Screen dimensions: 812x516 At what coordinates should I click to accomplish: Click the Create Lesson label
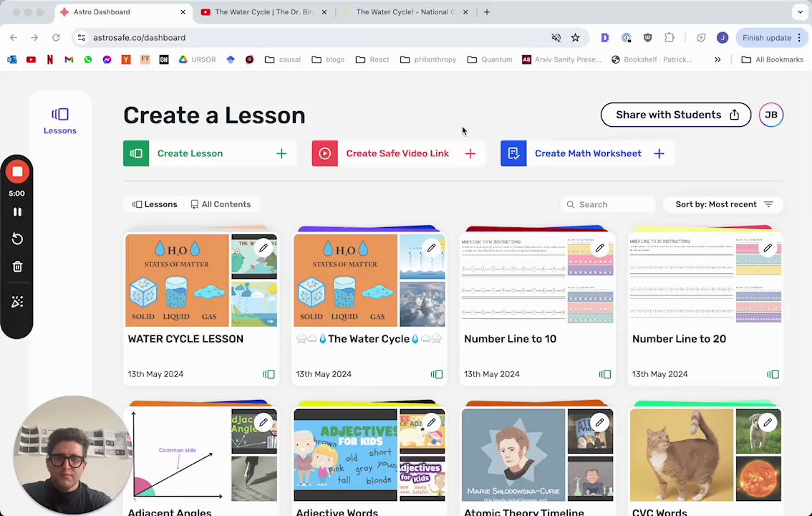coord(190,153)
